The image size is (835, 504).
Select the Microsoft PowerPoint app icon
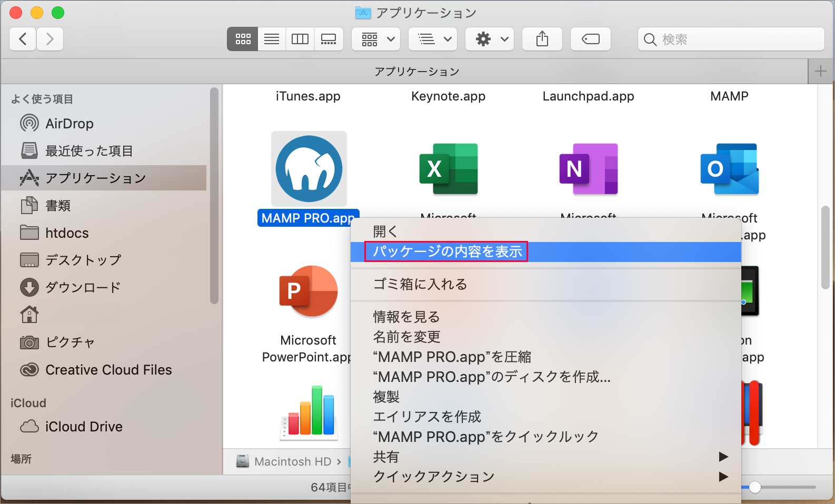click(309, 291)
